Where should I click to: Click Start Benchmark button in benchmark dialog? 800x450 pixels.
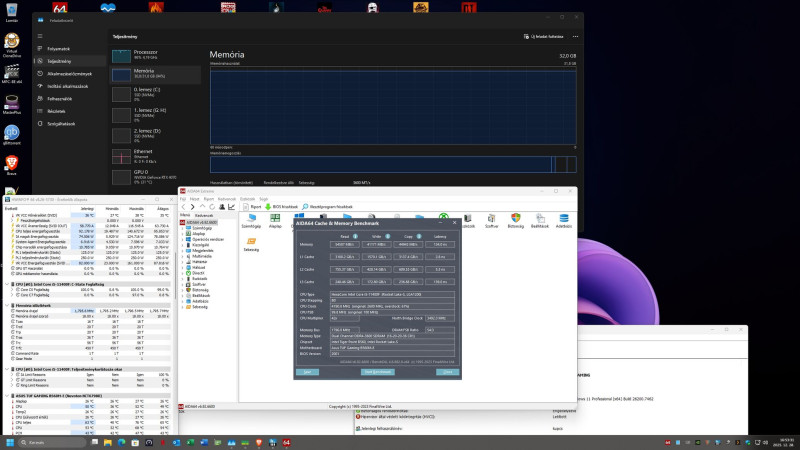(376, 371)
